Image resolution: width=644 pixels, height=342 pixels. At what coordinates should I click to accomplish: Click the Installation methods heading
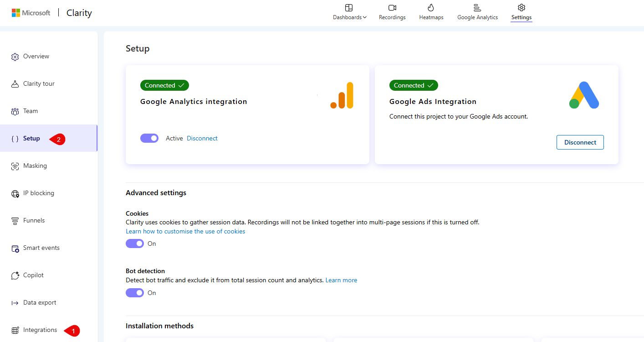tap(159, 326)
